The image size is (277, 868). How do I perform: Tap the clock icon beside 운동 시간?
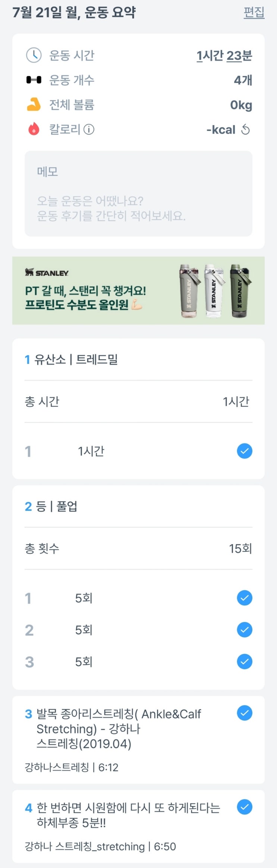pyautogui.click(x=34, y=55)
